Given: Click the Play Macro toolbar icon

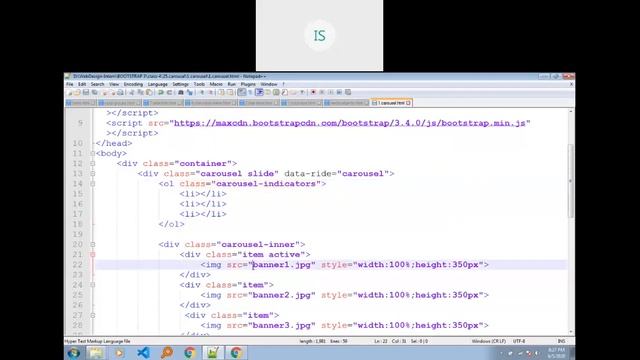Looking at the screenshot, I should click(331, 93).
